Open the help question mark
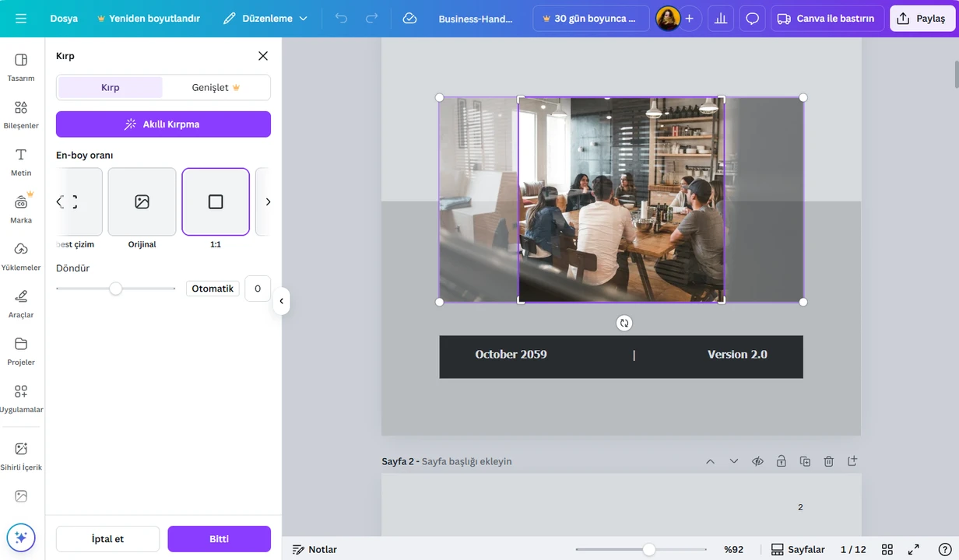This screenshot has height=560, width=959. [945, 549]
